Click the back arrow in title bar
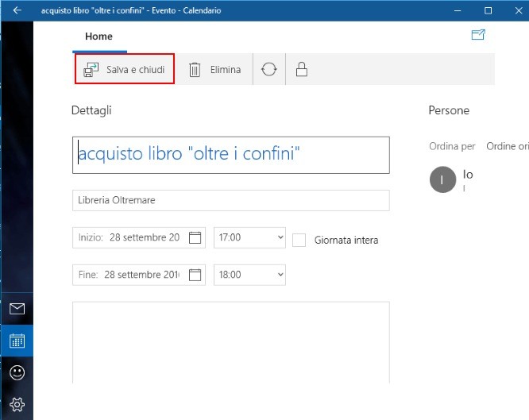Image resolution: width=529 pixels, height=420 pixels. point(17,10)
